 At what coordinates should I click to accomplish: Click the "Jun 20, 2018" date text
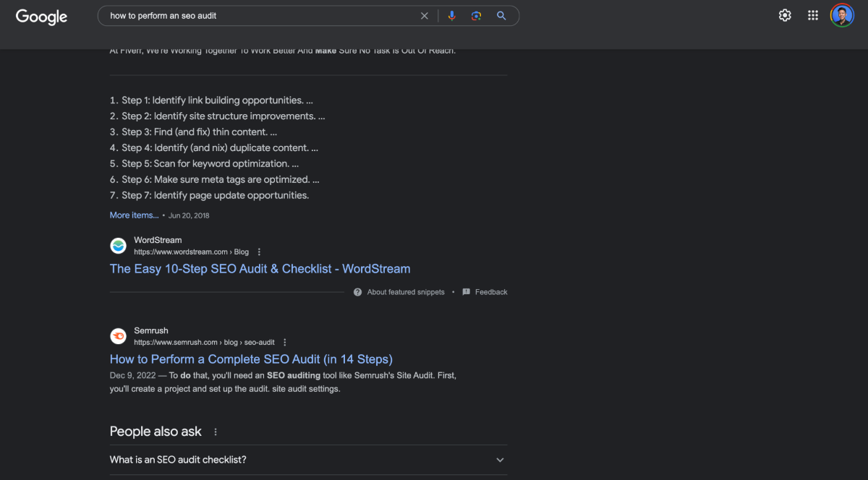(x=189, y=215)
